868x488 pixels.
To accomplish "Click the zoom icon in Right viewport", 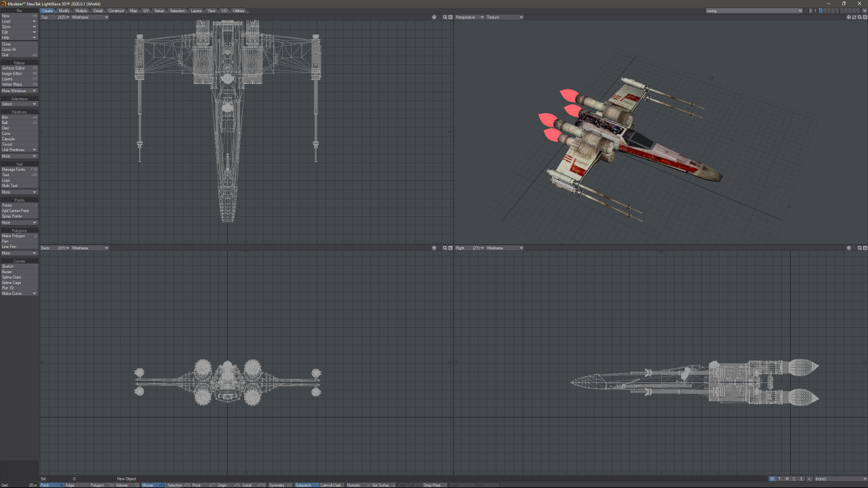I will pos(859,248).
